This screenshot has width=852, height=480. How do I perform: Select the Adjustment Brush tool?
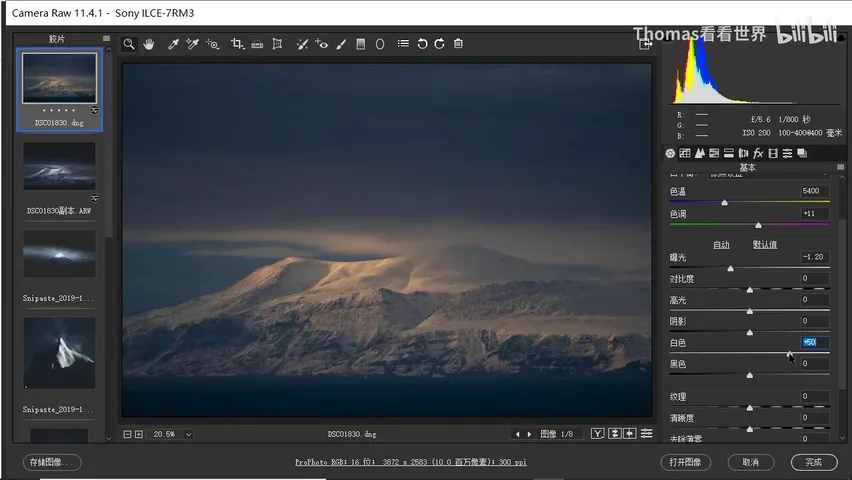[341, 44]
